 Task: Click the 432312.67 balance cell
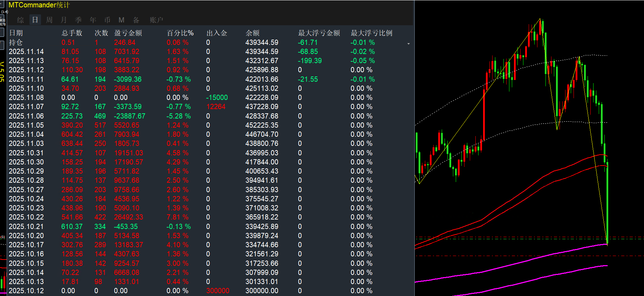262,61
